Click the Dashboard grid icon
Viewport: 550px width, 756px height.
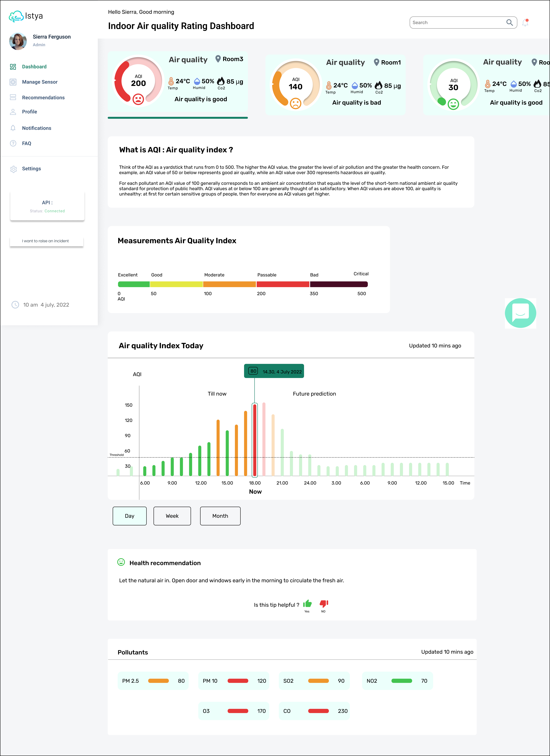[13, 67]
